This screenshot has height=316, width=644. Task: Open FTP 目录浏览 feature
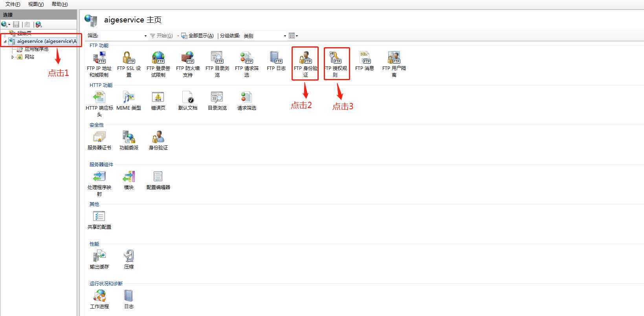(x=217, y=64)
